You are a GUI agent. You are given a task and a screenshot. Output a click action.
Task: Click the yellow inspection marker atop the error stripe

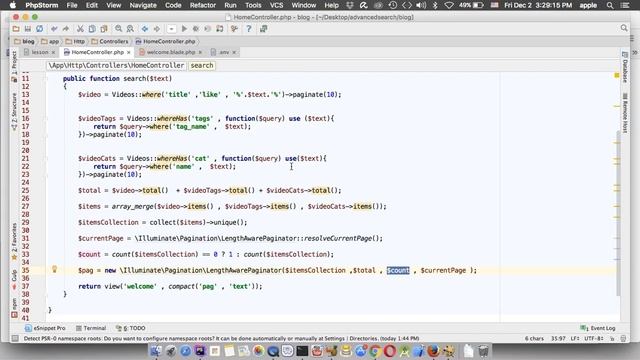click(x=617, y=76)
